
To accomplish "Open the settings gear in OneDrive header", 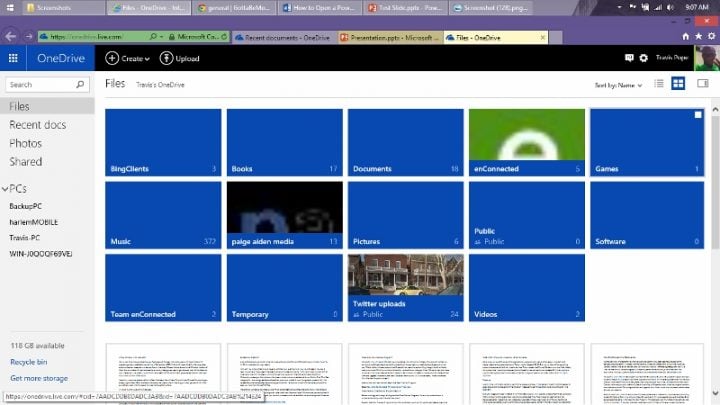I will 643,58.
